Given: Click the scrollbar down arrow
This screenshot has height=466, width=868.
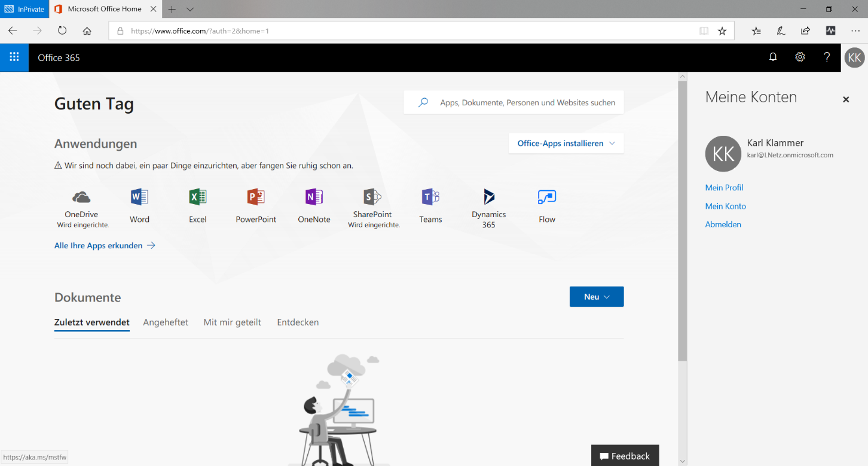Looking at the screenshot, I should (x=683, y=461).
